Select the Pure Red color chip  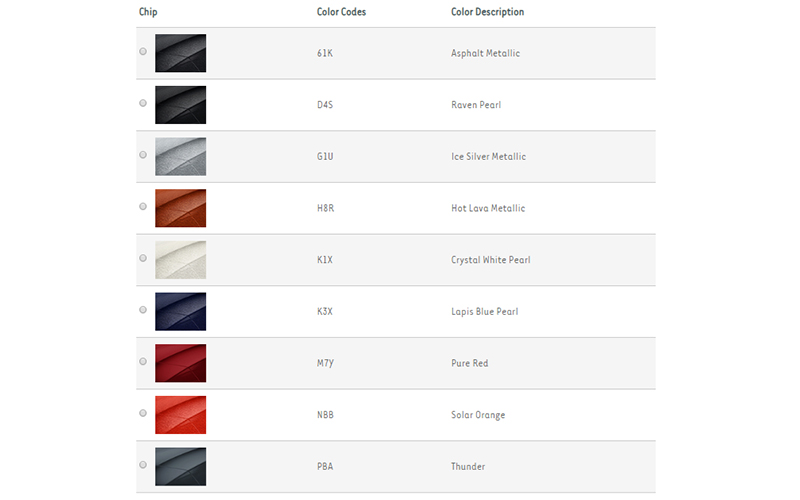[180, 363]
